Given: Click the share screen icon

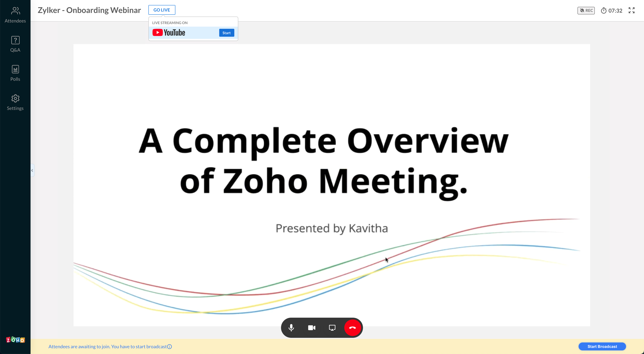Looking at the screenshot, I should click(332, 327).
